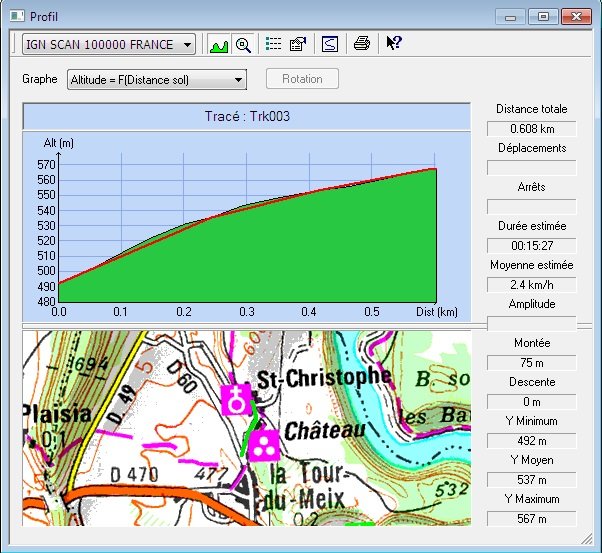The height and width of the screenshot is (553, 602).
Task: Click the empty Arrêts field
Action: pyautogui.click(x=532, y=207)
